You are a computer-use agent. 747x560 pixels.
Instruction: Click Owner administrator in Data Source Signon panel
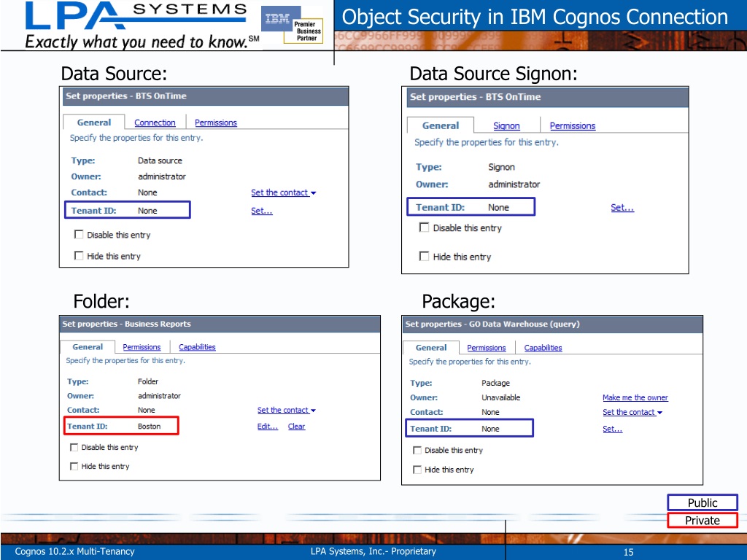[x=514, y=184]
